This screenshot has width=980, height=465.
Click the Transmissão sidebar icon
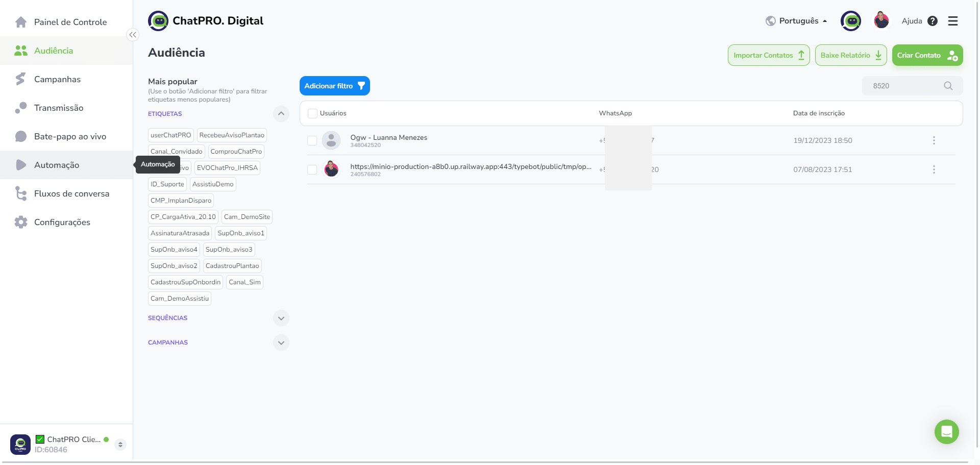(21, 108)
